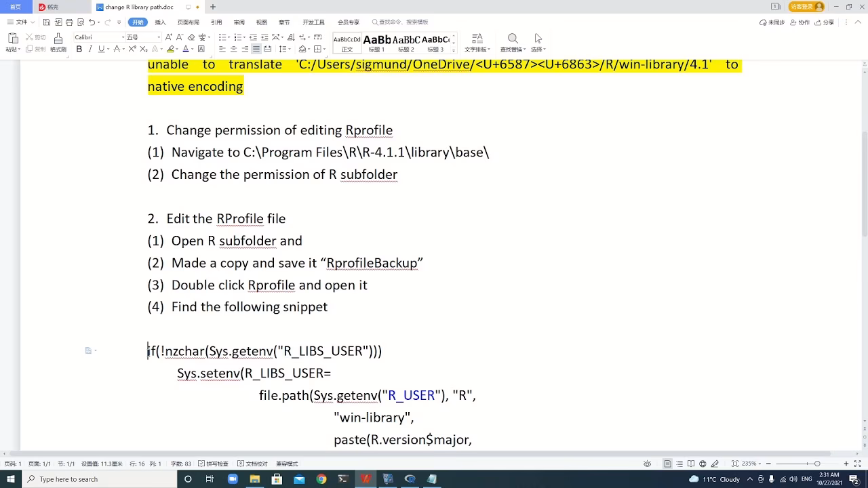Click the text layout (文字排版) icon
868x488 pixels.
(477, 42)
